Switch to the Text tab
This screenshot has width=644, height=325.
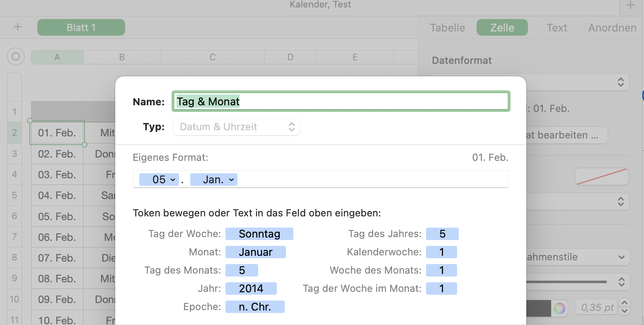(x=557, y=28)
